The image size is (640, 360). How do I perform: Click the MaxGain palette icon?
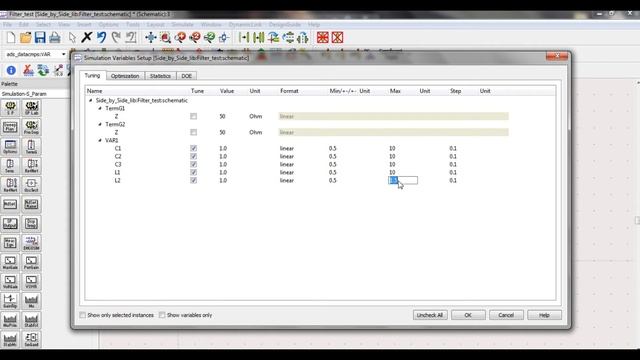[x=10, y=262]
